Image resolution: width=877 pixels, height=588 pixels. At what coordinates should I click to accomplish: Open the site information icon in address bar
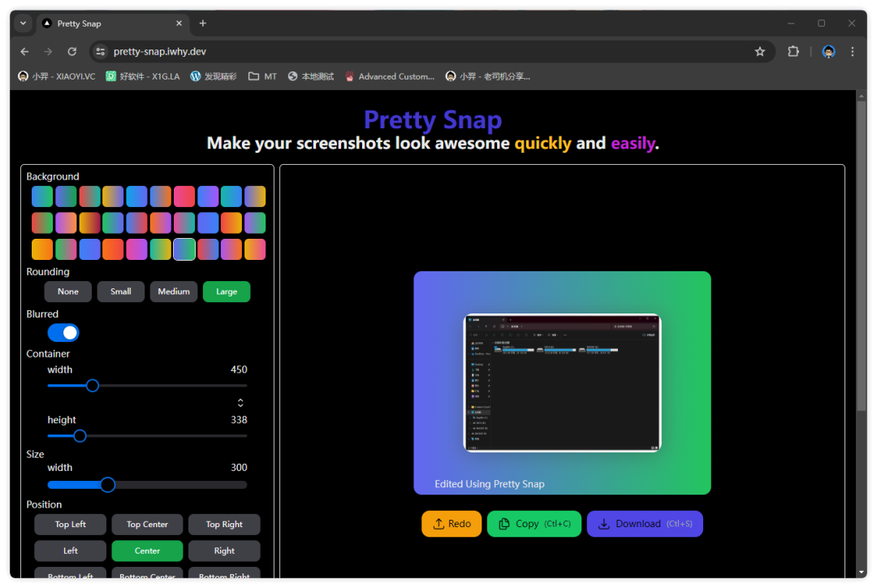click(x=100, y=51)
